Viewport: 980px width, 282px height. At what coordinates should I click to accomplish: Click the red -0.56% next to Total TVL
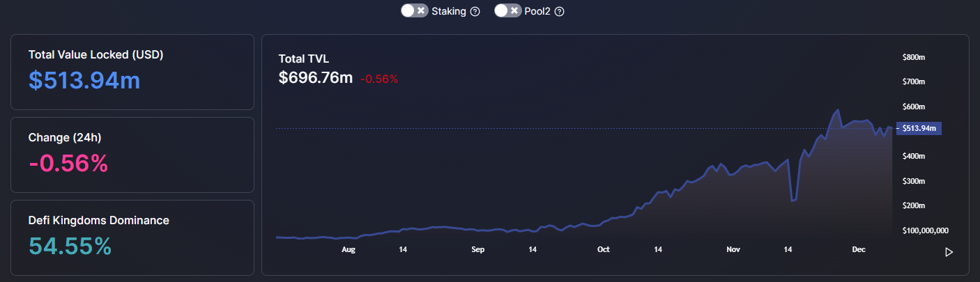coord(378,79)
